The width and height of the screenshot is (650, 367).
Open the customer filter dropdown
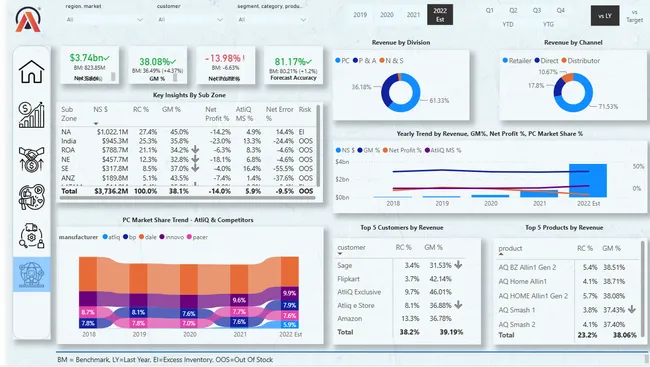pos(190,19)
